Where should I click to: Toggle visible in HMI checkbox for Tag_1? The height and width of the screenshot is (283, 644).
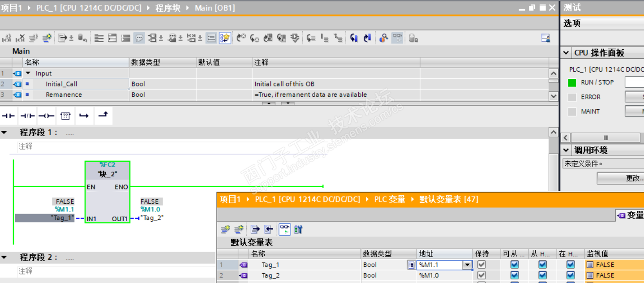click(x=571, y=265)
